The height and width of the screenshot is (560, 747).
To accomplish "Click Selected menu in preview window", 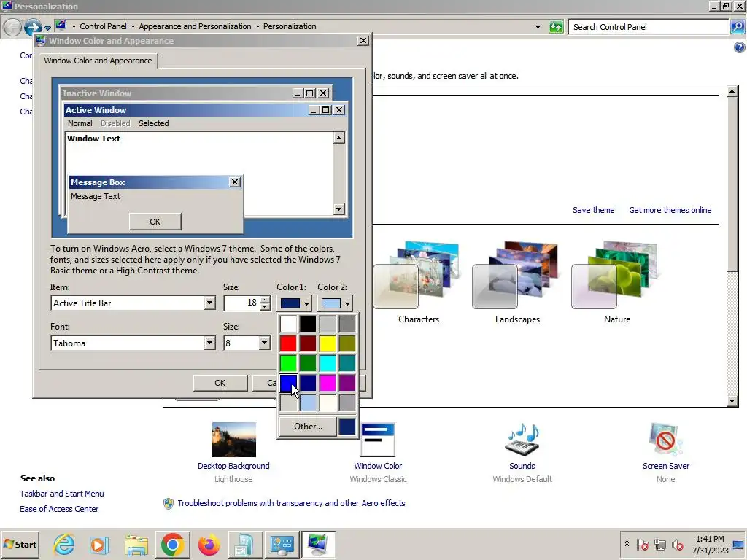I will coord(153,123).
